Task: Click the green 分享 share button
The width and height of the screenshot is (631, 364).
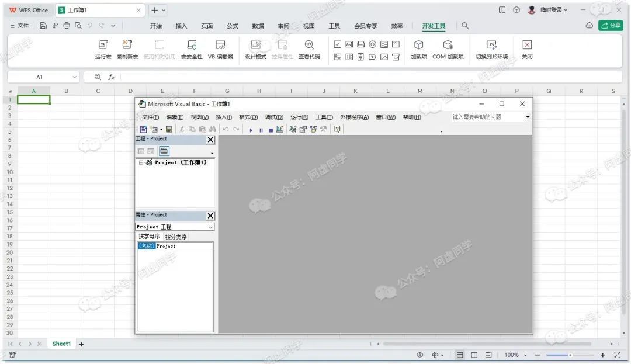Action: (611, 26)
